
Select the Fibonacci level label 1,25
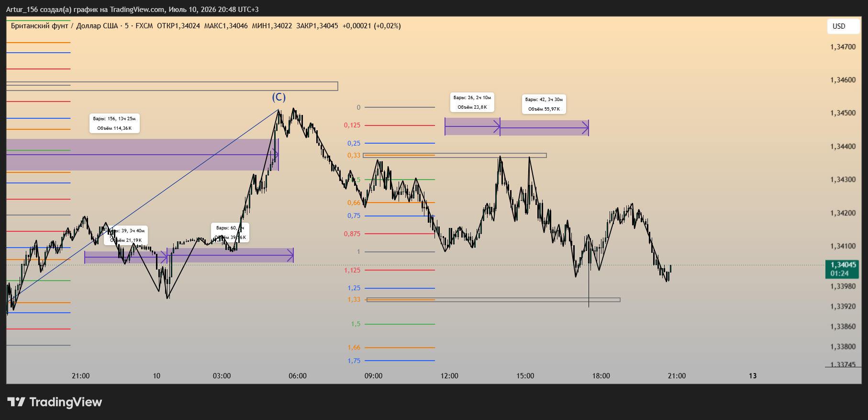[354, 288]
